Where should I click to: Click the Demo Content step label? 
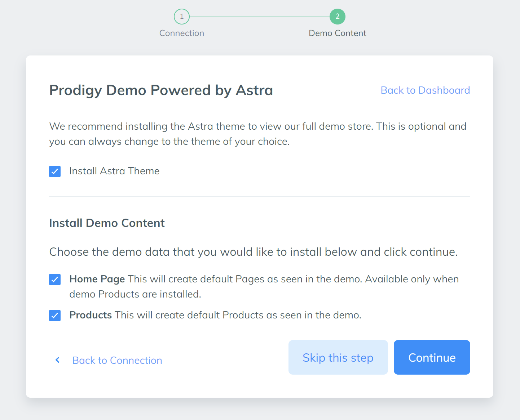click(x=338, y=33)
